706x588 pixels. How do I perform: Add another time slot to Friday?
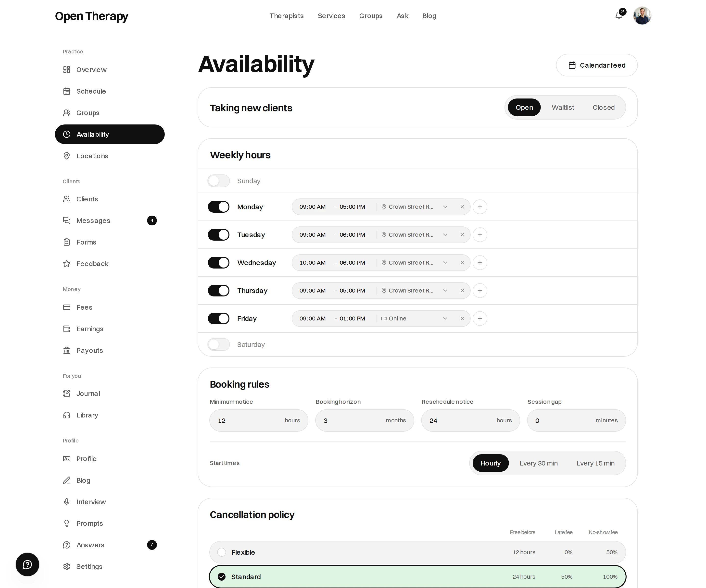(x=480, y=318)
